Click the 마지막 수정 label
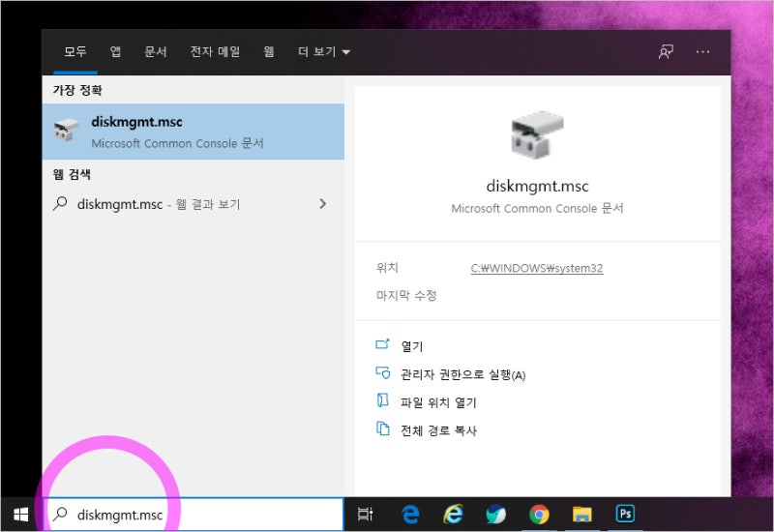The height and width of the screenshot is (532, 774). [x=406, y=295]
